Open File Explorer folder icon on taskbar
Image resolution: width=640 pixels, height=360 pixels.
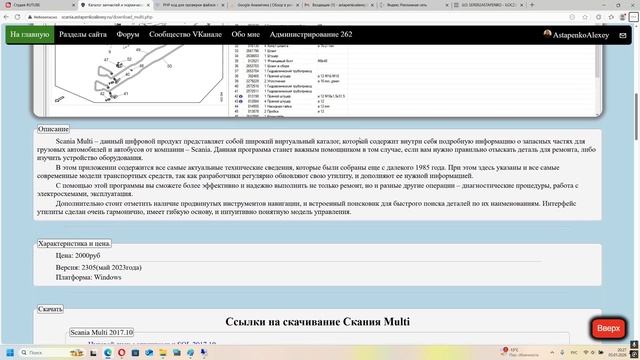tap(163, 353)
